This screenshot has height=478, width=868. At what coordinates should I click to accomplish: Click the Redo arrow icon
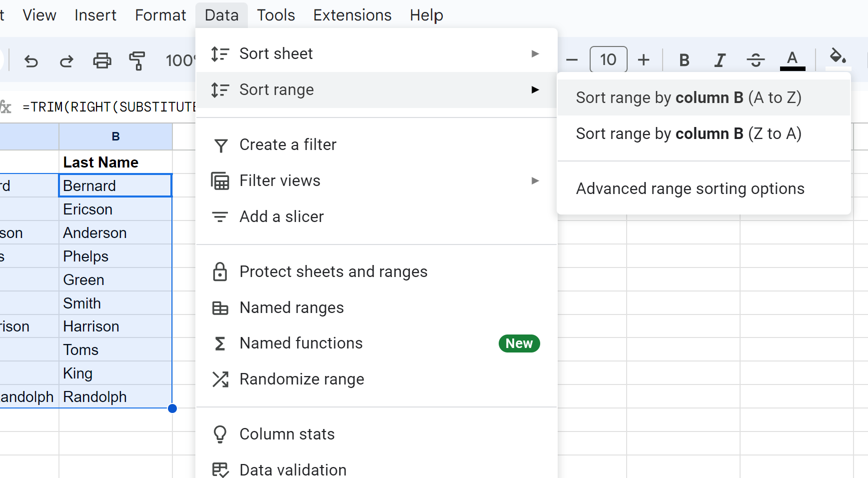coord(66,61)
